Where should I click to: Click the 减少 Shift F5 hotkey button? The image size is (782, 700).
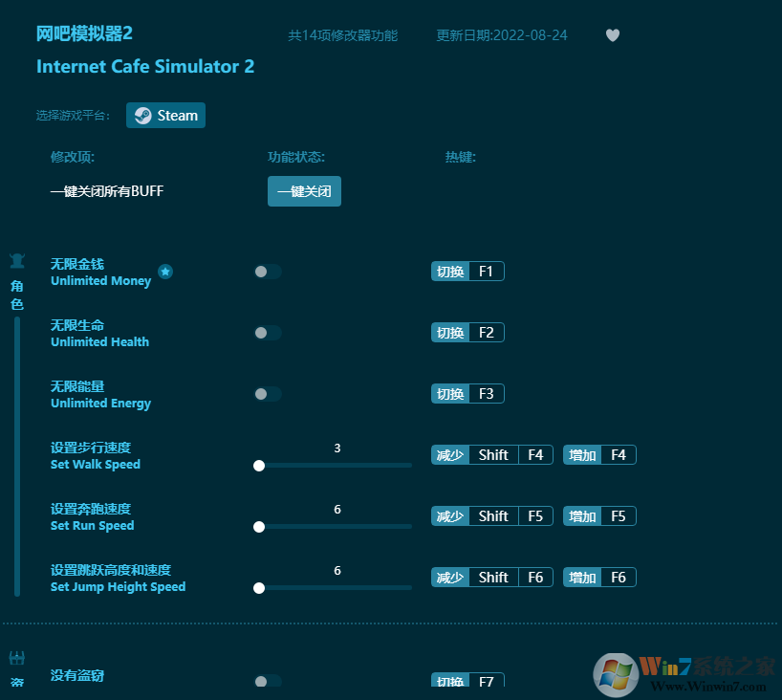click(x=492, y=516)
